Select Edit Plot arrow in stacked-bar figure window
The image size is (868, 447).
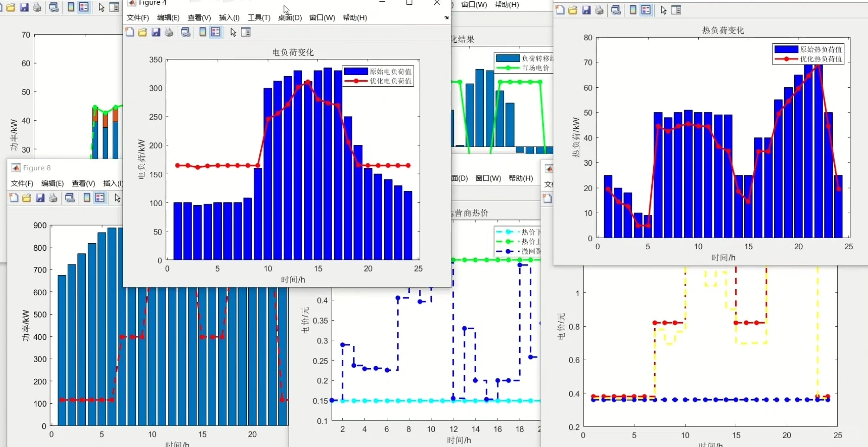[x=101, y=7]
